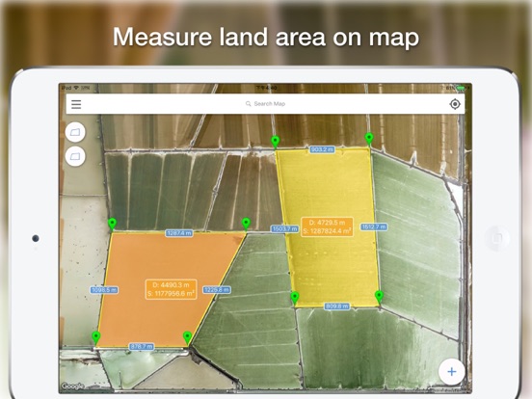Tap green pin at orange field's top-left corner
532x399 pixels.
click(113, 225)
